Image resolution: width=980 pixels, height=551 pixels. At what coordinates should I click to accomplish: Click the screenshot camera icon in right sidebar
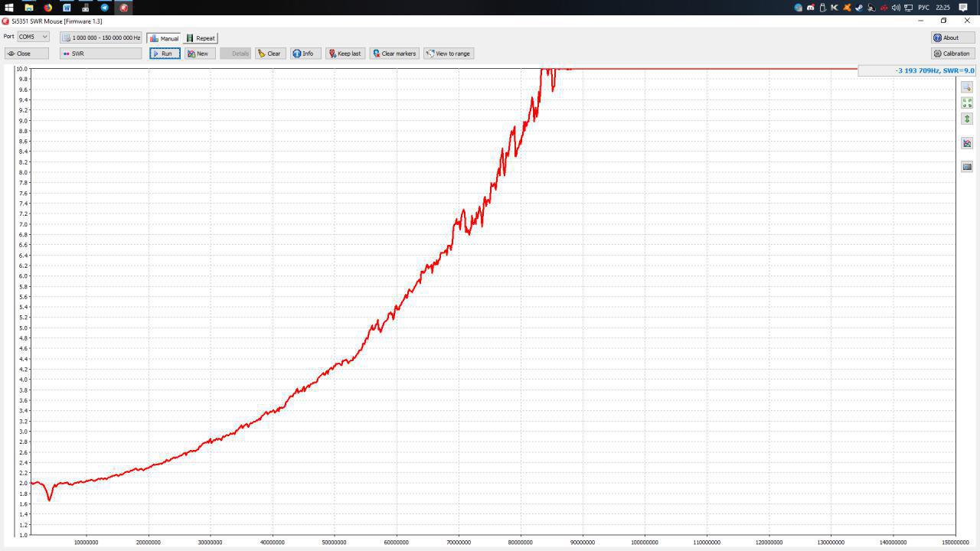click(967, 166)
